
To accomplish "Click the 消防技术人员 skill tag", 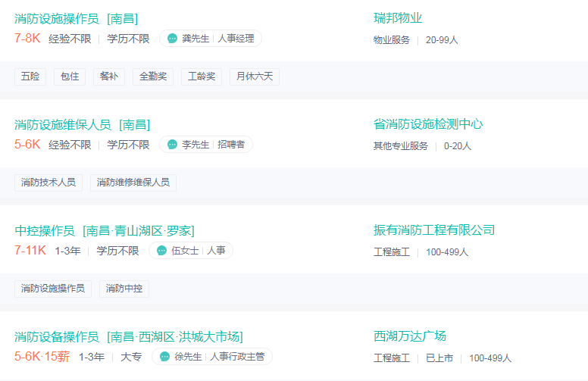I will [48, 183].
